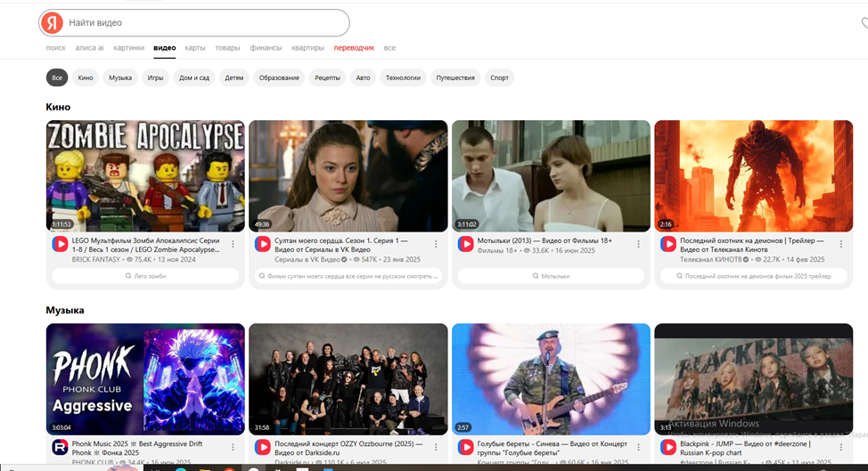
Task: Click the source icon beside 'Голубые береты' title
Action: coord(465,447)
